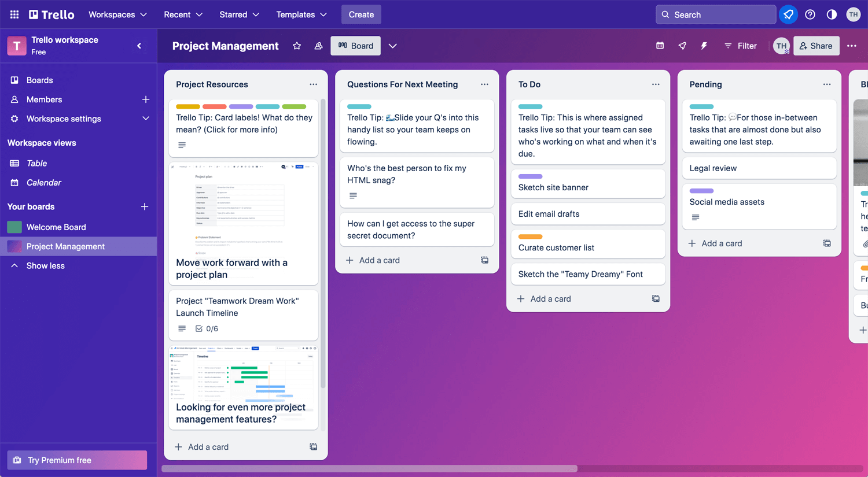868x477 pixels.
Task: Open the Recent dropdown menu
Action: point(183,14)
